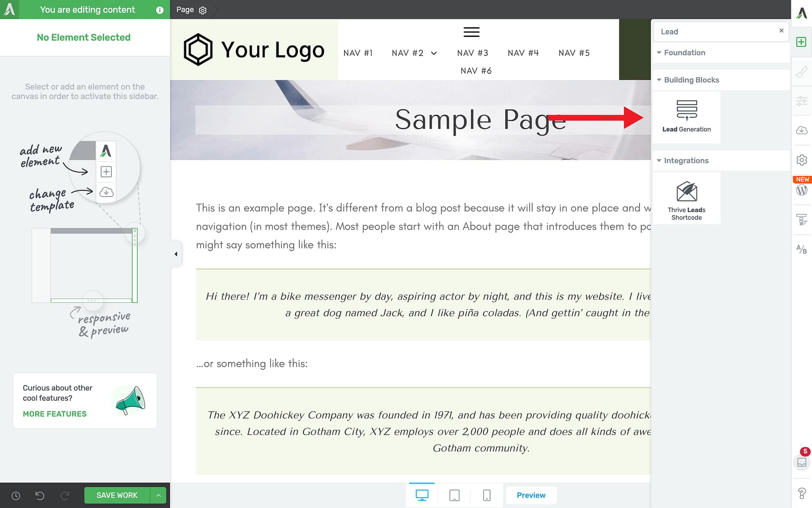Select the NAV #4 menu item

pyautogui.click(x=523, y=53)
